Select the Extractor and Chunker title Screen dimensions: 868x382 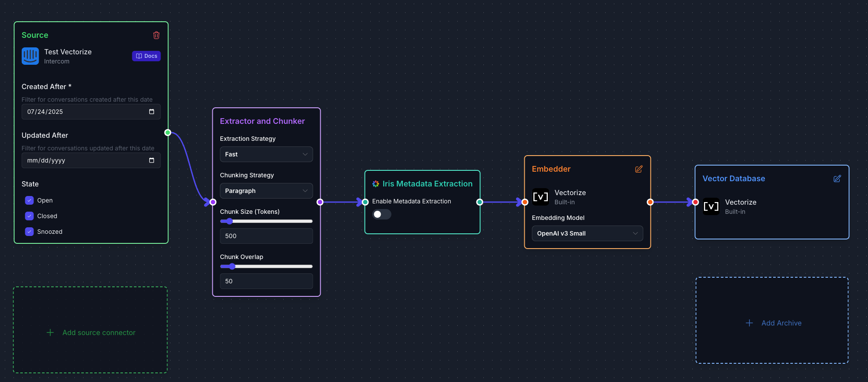262,121
